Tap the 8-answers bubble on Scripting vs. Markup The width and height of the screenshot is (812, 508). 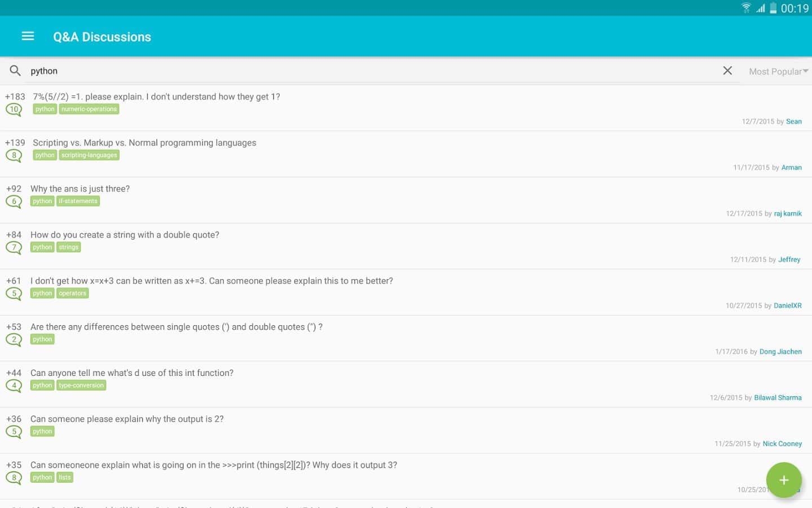pos(14,156)
